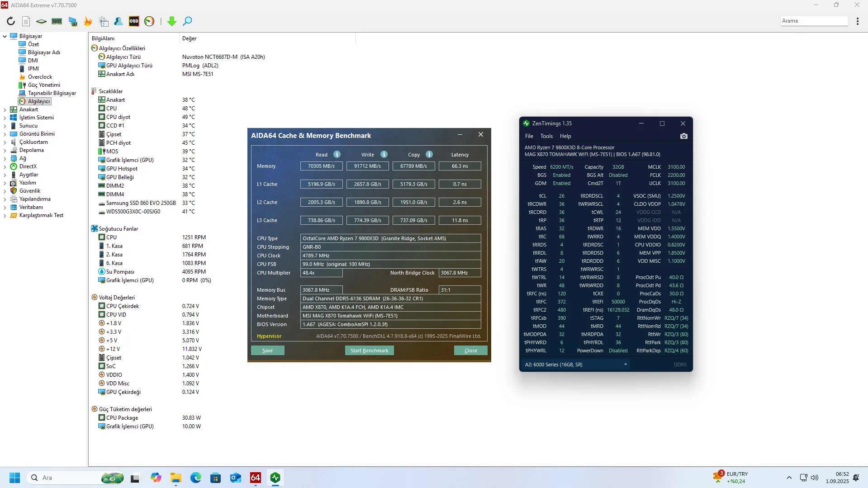The image size is (868, 488).
Task: Open the Report document icon in toolbar
Action: (x=26, y=21)
